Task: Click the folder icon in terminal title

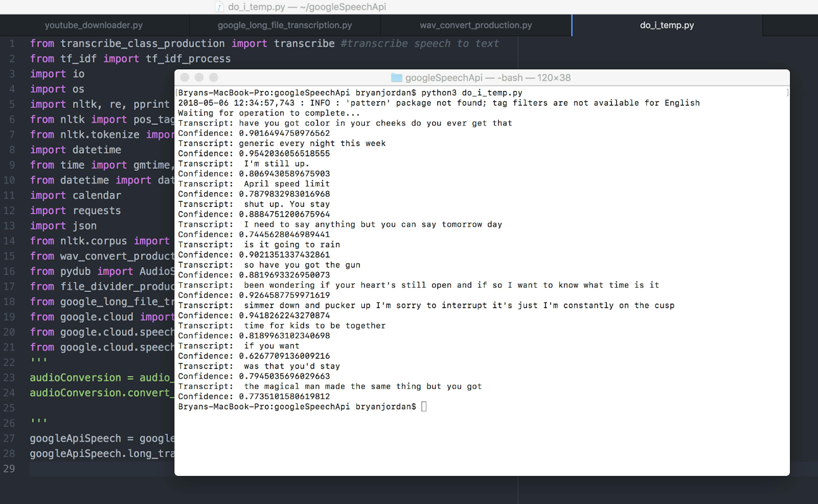Action: pos(396,78)
